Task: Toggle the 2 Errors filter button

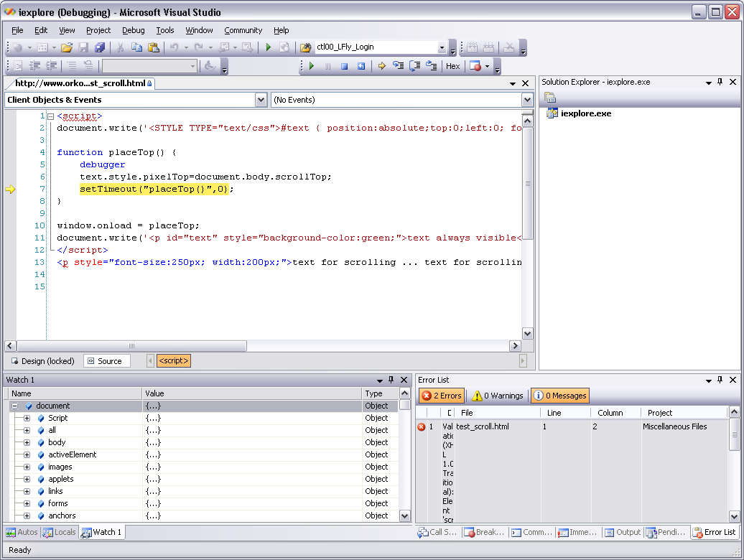Action: (x=441, y=396)
